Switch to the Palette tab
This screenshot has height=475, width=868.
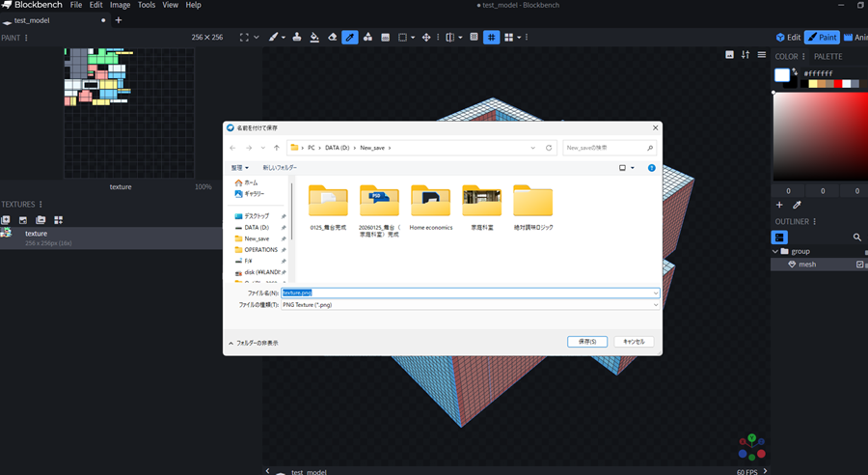point(827,57)
